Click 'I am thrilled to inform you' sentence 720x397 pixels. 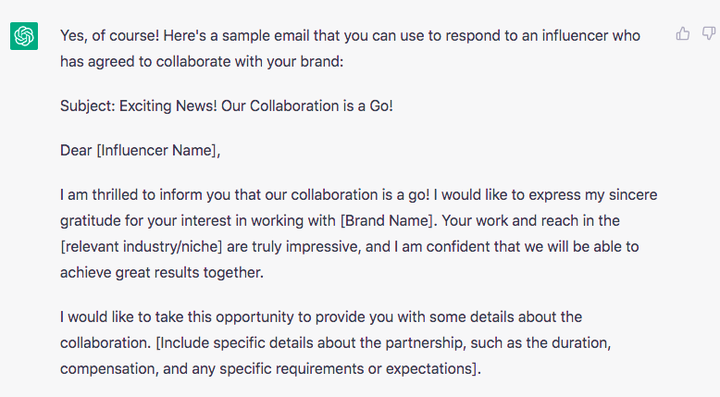tap(145, 195)
